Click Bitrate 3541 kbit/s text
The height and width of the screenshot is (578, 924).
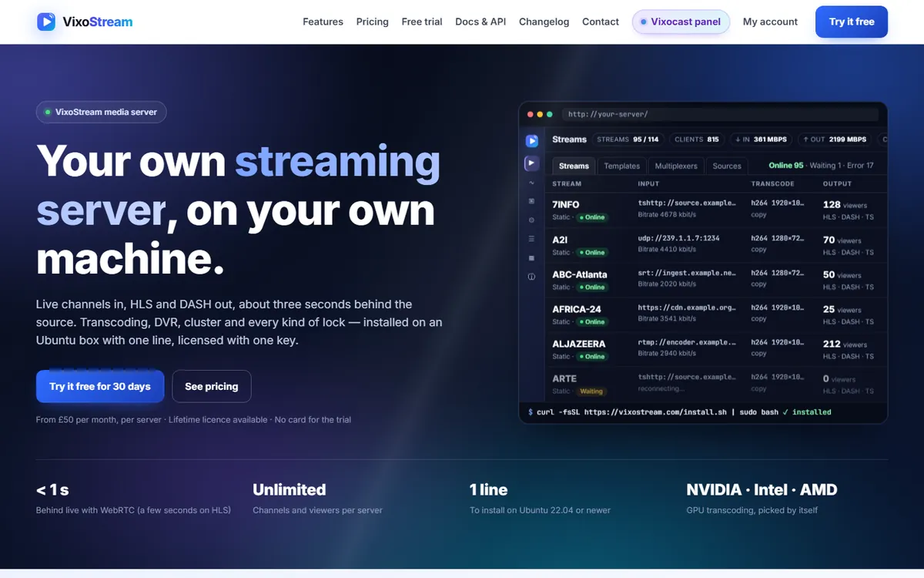[x=667, y=318]
